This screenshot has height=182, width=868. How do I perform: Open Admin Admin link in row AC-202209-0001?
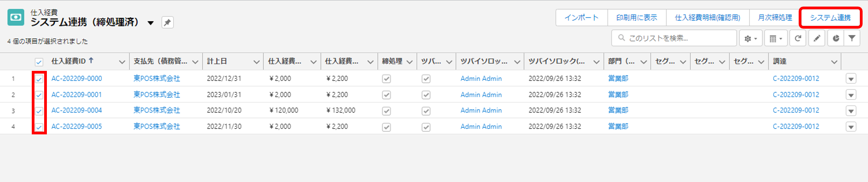481,94
